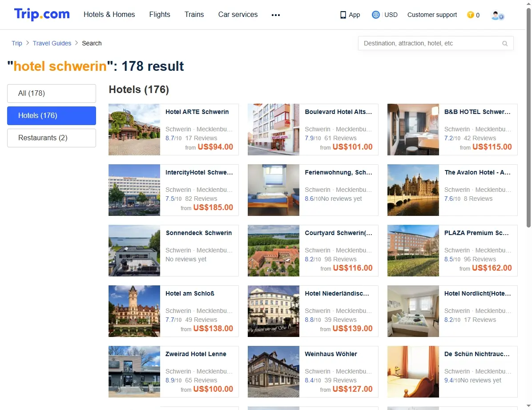
Task: Click the search magnifier icon
Action: click(505, 44)
